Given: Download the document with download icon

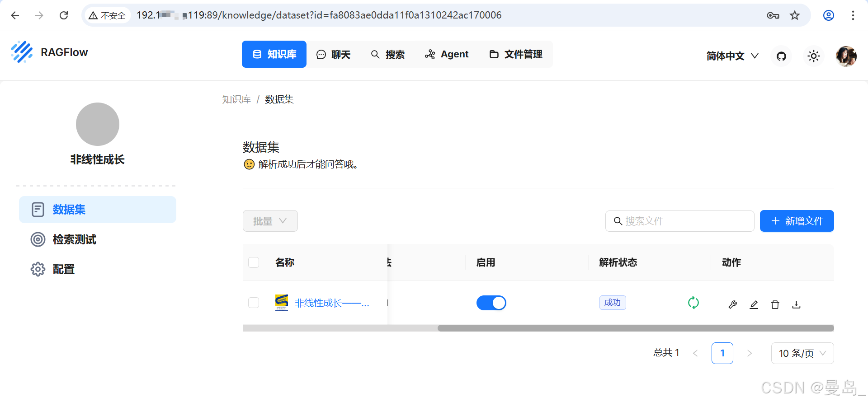Looking at the screenshot, I should click(797, 305).
